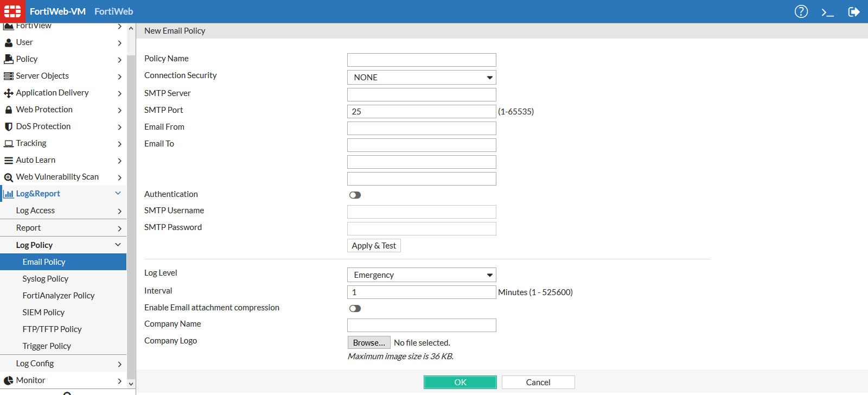
Task: Collapse the Log&Report menu section
Action: (x=118, y=194)
